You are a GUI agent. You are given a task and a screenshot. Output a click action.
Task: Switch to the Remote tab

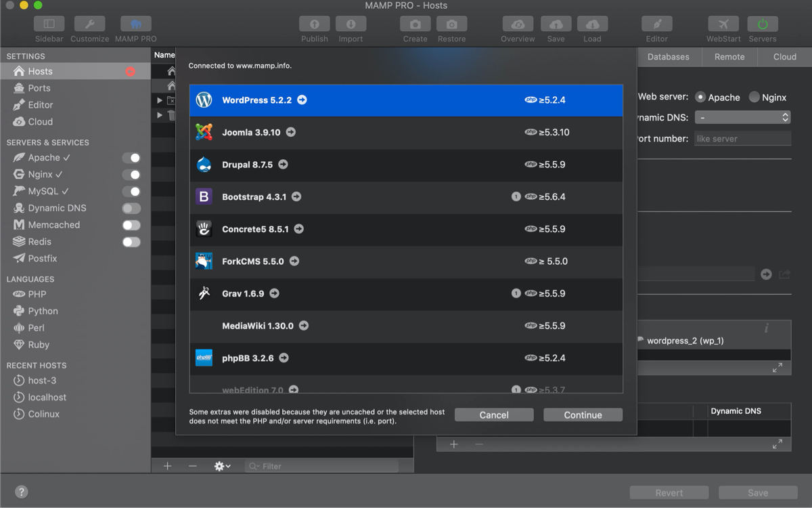click(x=729, y=57)
